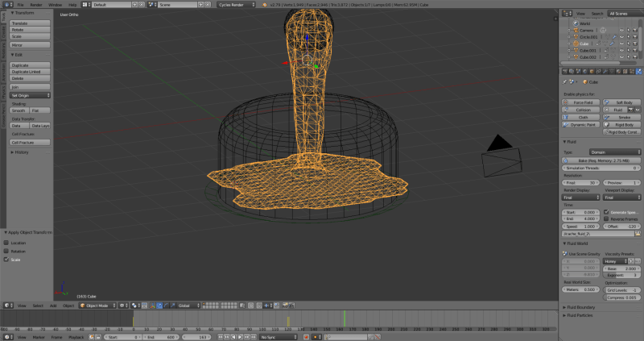
Task: Click the Compress optimization slider
Action: (621, 297)
